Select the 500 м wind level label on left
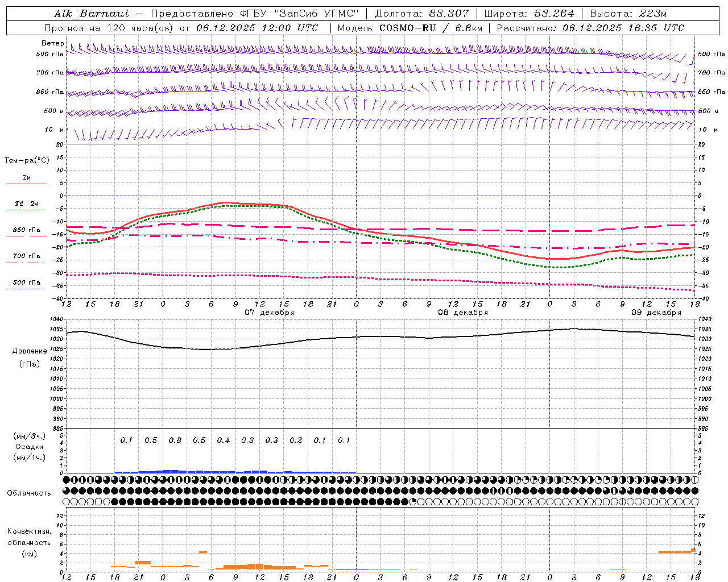Viewport: 728px width, 582px height. [54, 111]
